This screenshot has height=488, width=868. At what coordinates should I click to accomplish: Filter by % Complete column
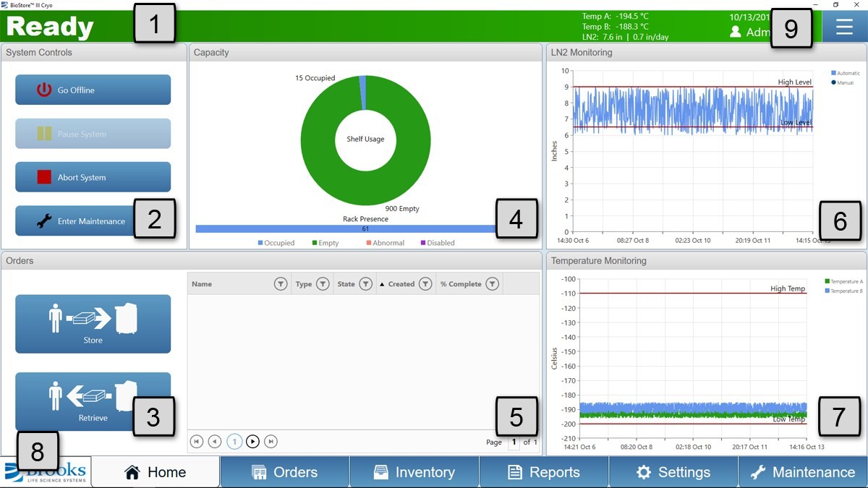[492, 284]
